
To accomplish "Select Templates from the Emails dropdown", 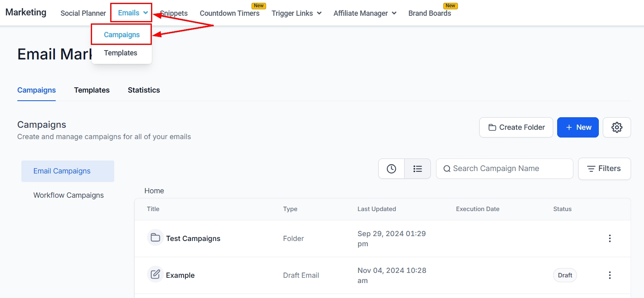I will coord(120,53).
